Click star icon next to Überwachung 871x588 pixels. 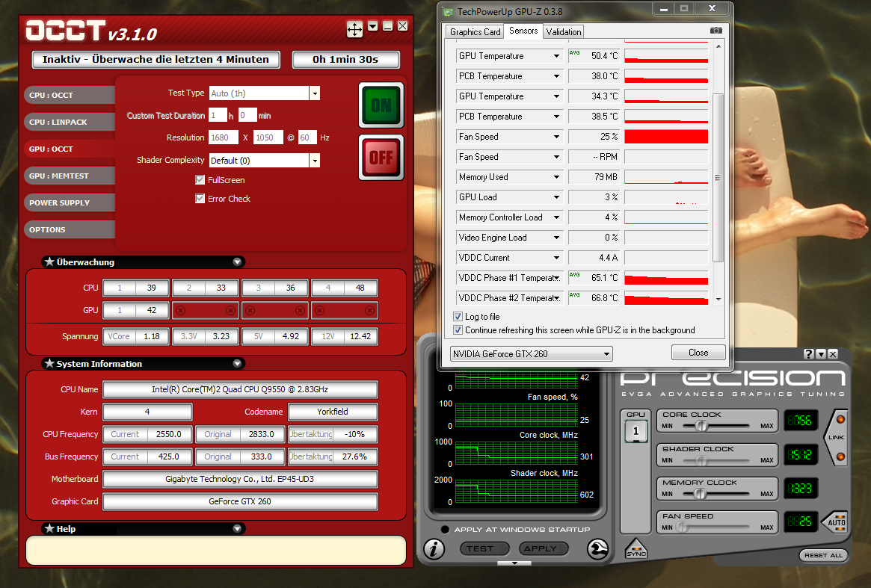(x=49, y=261)
